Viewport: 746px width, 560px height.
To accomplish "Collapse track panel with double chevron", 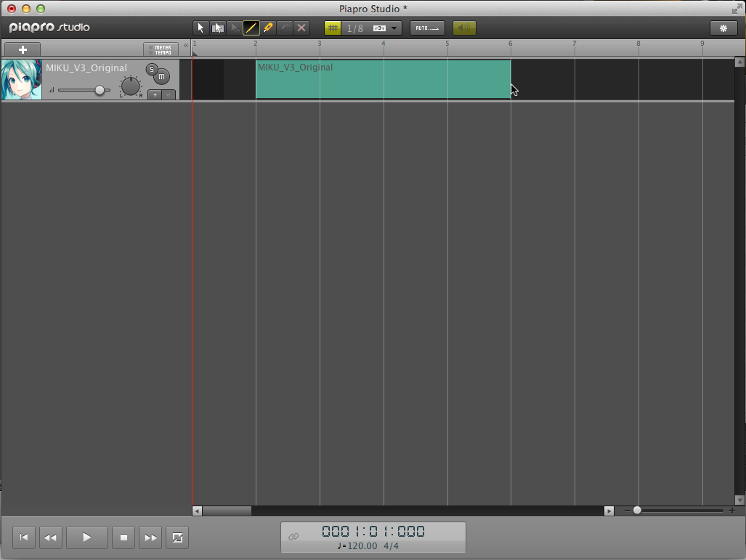I will click(x=186, y=45).
